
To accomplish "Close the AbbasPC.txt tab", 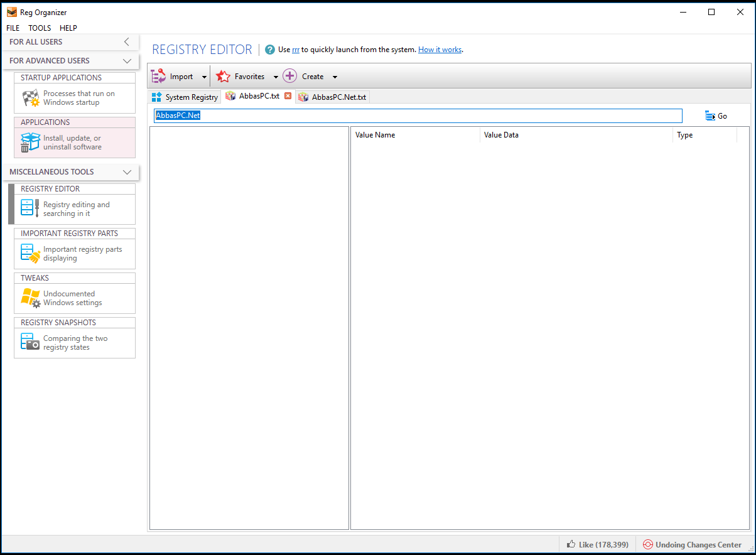I will click(288, 96).
